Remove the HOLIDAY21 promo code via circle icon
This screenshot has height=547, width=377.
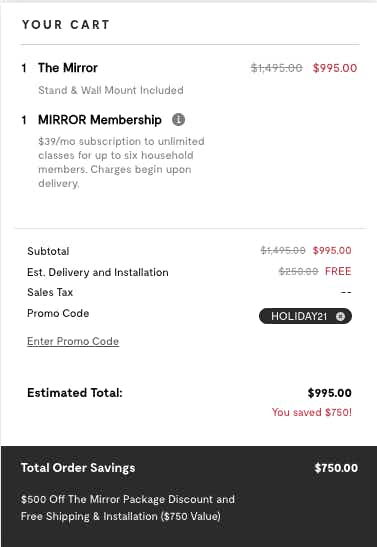(x=340, y=316)
